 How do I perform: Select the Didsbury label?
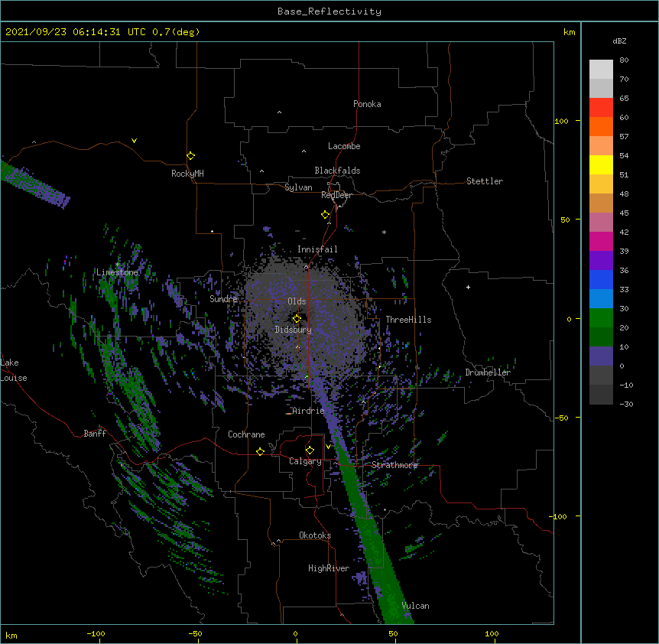(293, 330)
